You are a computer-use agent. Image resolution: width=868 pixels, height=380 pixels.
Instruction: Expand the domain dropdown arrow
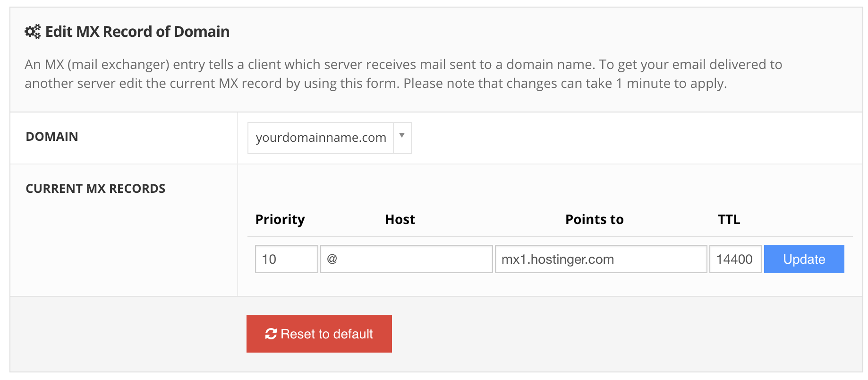tap(402, 136)
